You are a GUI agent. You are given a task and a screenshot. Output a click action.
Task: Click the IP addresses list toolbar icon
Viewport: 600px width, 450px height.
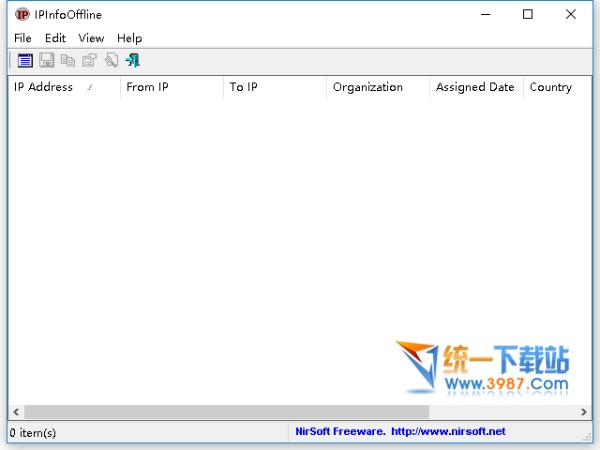pos(25,61)
